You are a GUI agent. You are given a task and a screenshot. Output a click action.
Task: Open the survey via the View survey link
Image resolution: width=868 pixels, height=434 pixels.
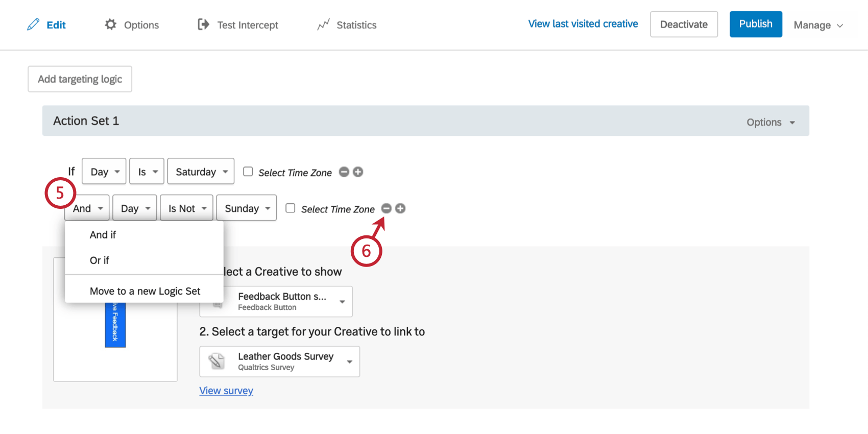[x=226, y=391]
